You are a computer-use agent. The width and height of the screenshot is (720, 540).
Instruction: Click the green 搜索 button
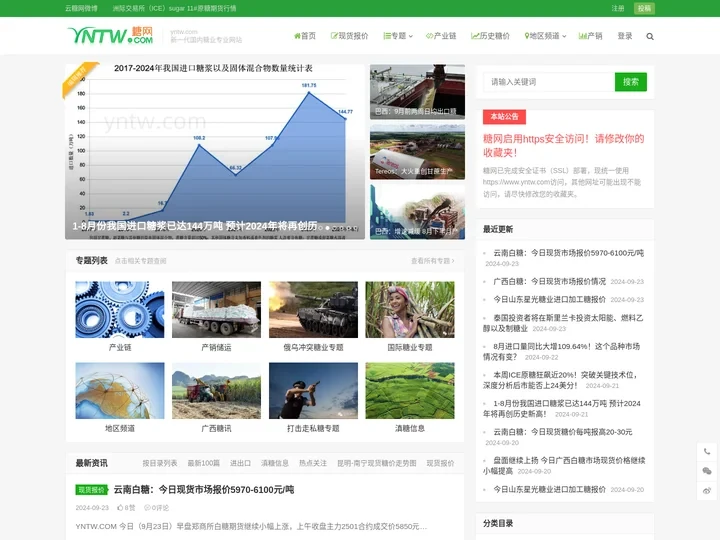click(630, 82)
